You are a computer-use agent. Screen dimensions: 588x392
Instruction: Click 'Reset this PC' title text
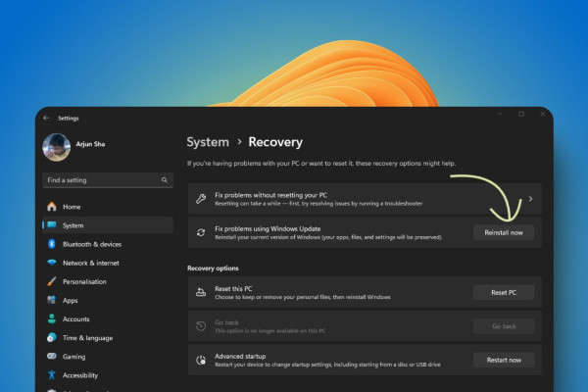[x=233, y=289]
